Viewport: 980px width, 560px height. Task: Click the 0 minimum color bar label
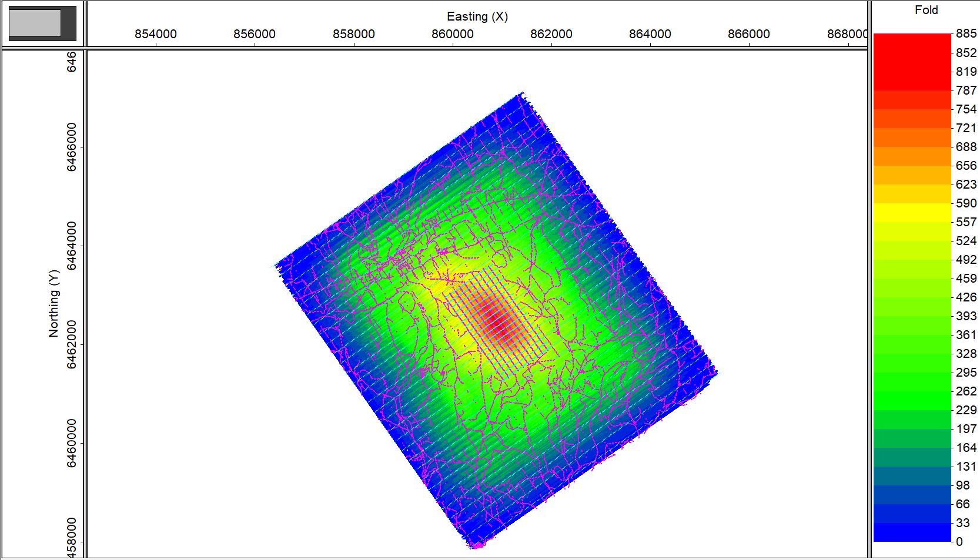pyautogui.click(x=959, y=542)
